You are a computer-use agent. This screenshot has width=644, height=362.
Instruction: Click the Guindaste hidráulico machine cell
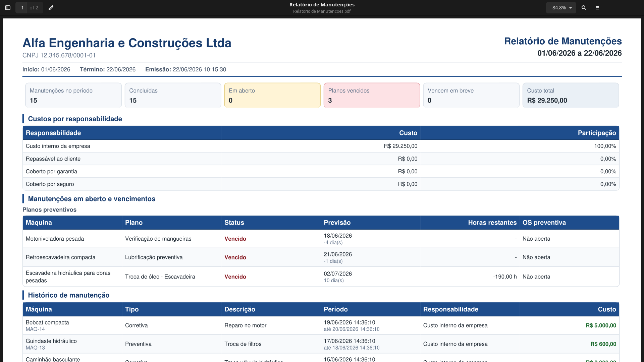click(51, 341)
